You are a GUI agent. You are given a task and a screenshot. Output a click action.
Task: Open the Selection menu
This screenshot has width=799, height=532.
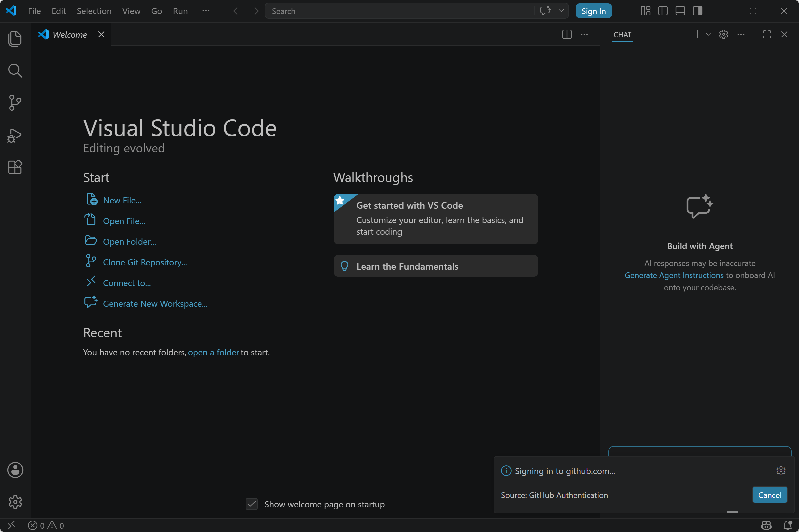coord(94,11)
